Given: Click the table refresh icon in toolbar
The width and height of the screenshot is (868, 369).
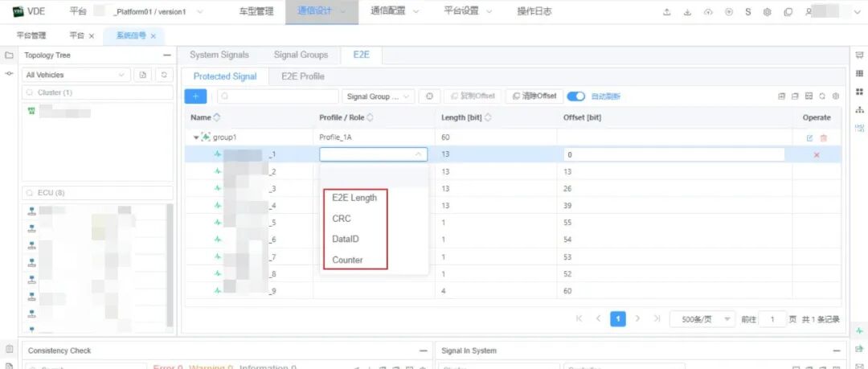Looking at the screenshot, I should [x=823, y=96].
